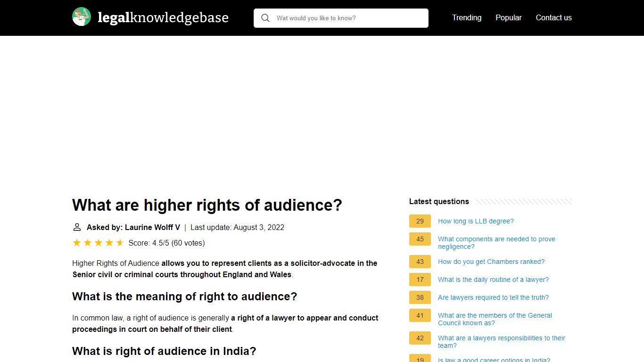Click heading 'What is right of audience in India?'
This screenshot has width=644, height=362.
pyautogui.click(x=164, y=351)
